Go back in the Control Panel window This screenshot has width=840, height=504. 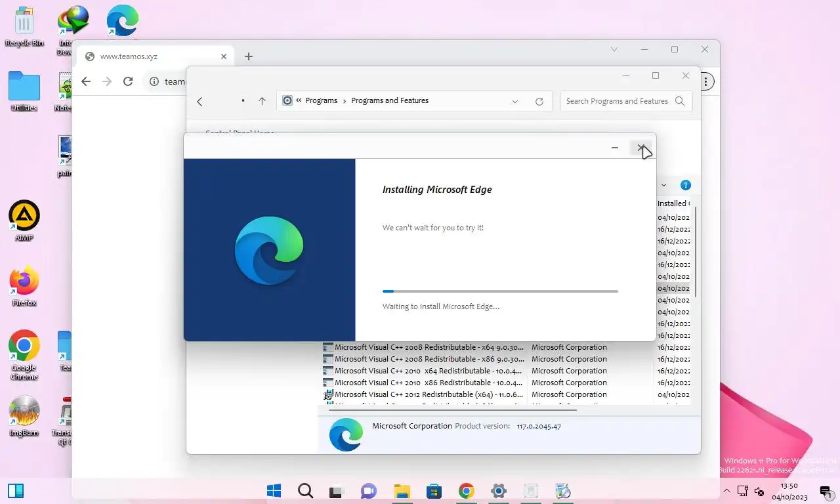(x=200, y=101)
